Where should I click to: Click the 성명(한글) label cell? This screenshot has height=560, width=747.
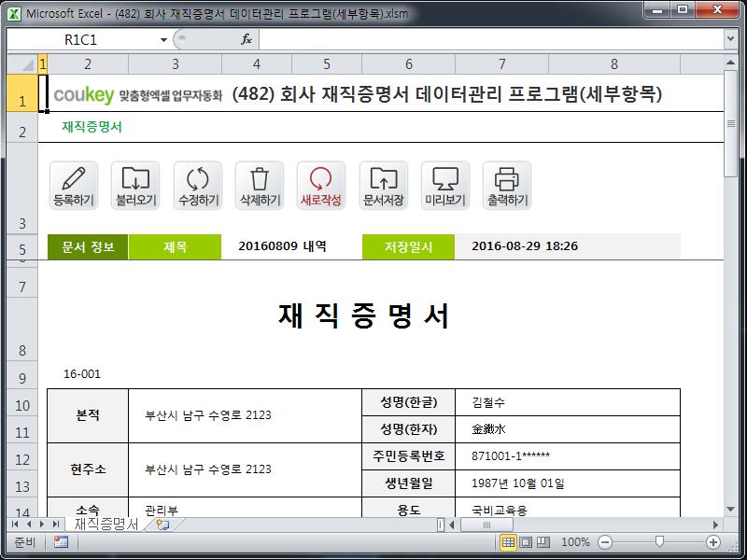408,402
